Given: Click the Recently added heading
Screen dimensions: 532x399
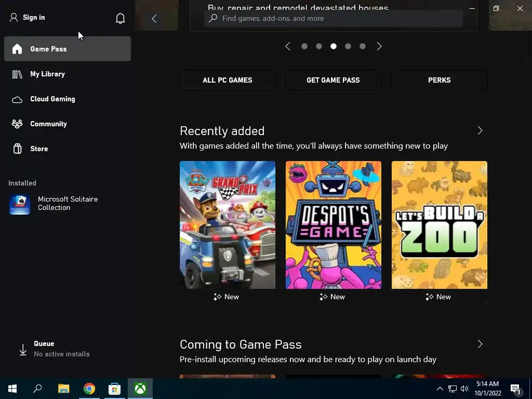Looking at the screenshot, I should click(222, 131).
